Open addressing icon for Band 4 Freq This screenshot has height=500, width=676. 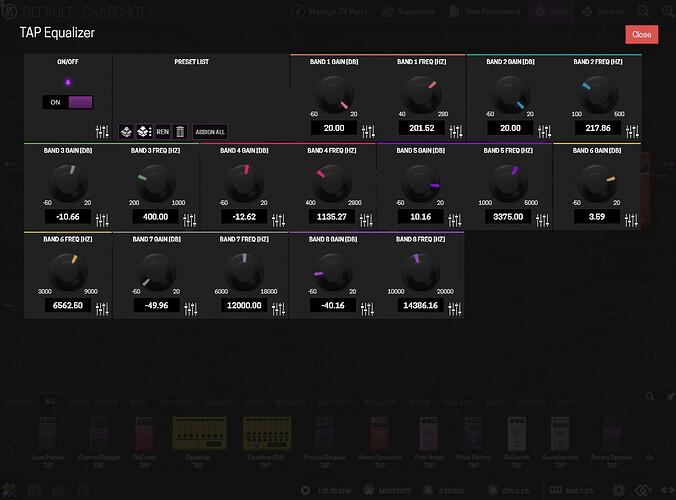[x=366, y=220]
